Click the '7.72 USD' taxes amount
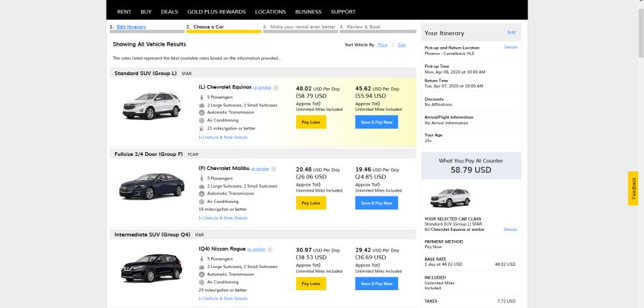This screenshot has height=308, width=644. [x=506, y=301]
